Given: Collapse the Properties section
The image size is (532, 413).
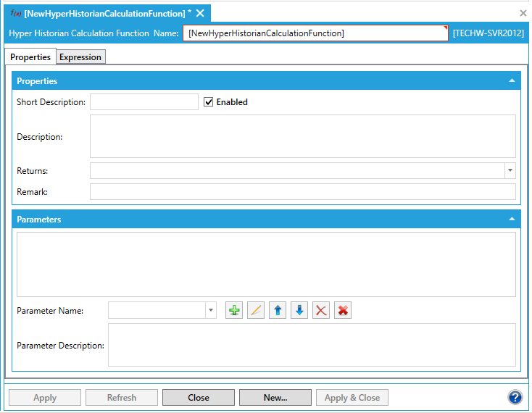Looking at the screenshot, I should [512, 81].
